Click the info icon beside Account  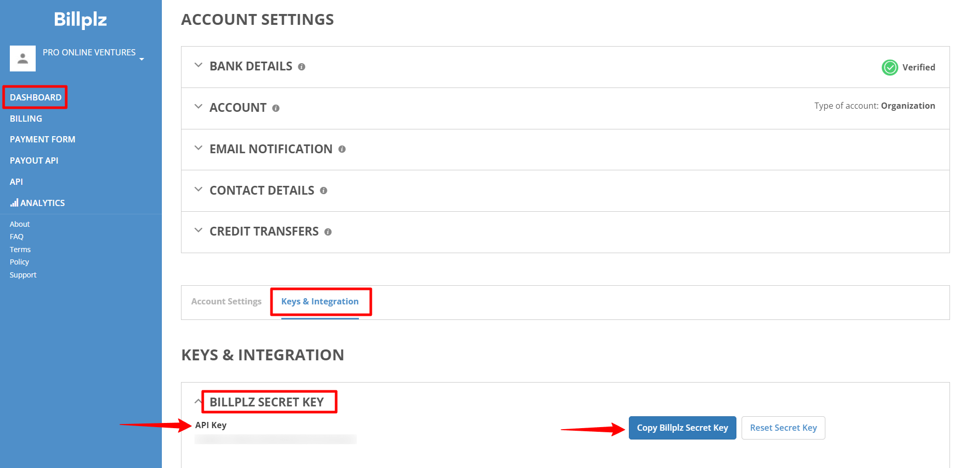(276, 108)
